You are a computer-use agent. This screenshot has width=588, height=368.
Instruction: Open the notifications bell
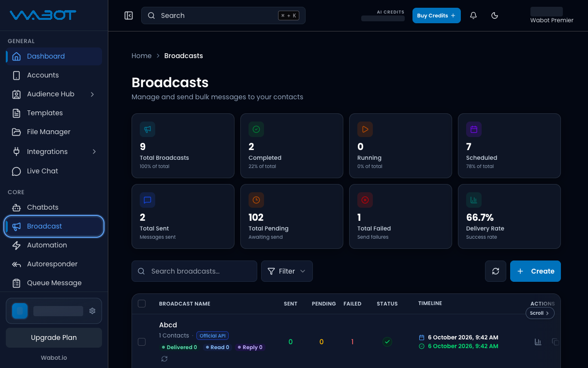pos(473,15)
